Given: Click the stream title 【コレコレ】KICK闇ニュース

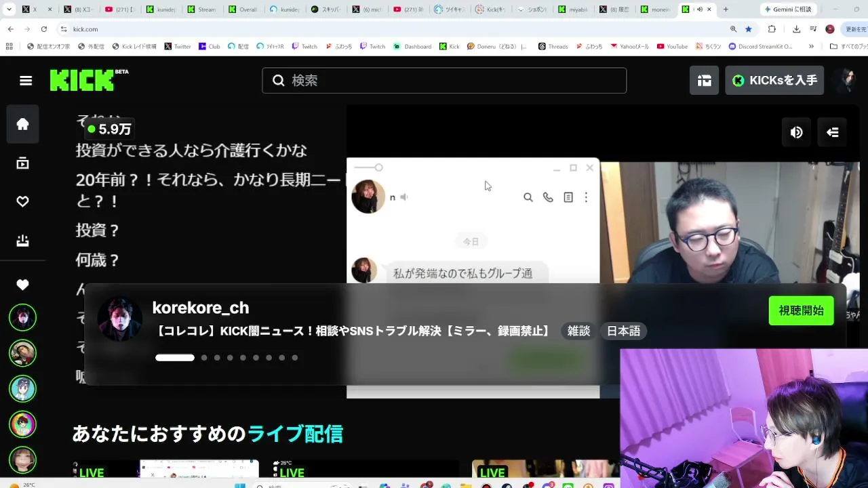Looking at the screenshot, I should (x=353, y=331).
